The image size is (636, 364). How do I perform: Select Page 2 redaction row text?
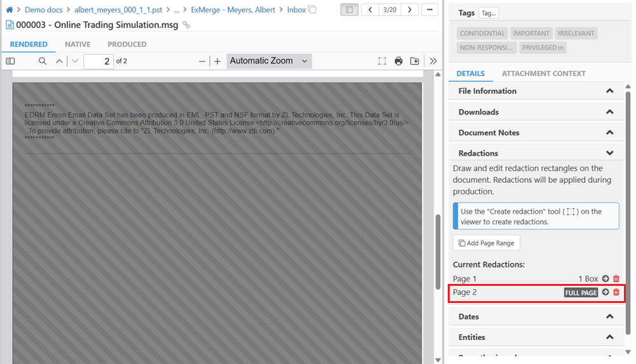(x=464, y=292)
